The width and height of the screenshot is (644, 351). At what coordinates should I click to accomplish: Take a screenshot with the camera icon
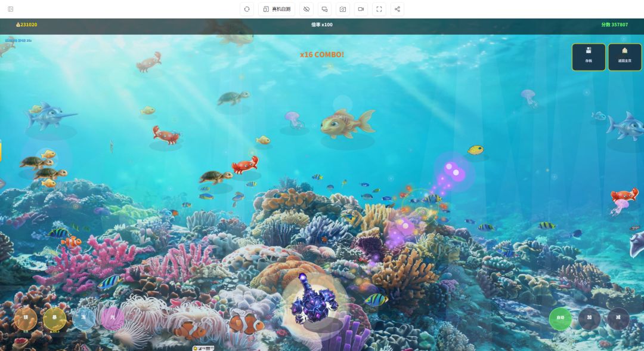coord(343,9)
